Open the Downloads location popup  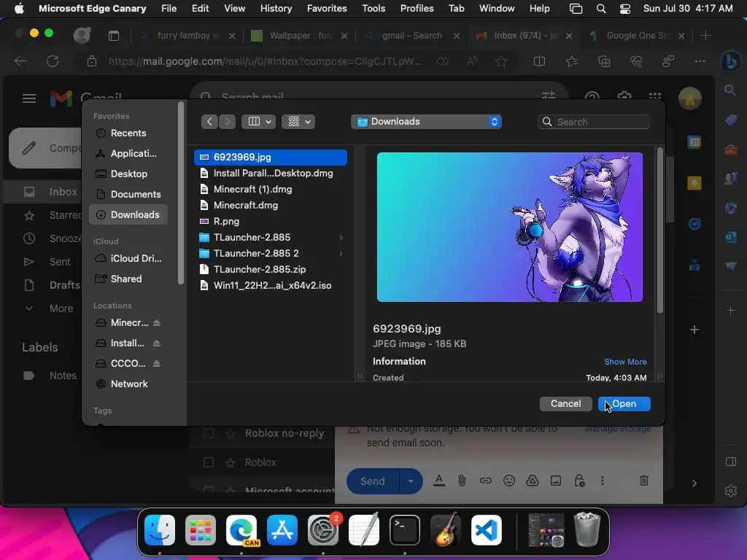[426, 122]
